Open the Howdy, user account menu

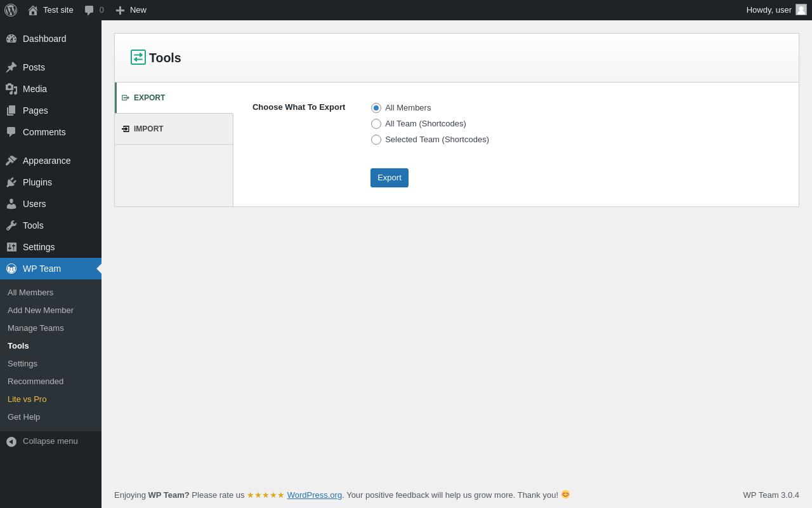tap(776, 10)
